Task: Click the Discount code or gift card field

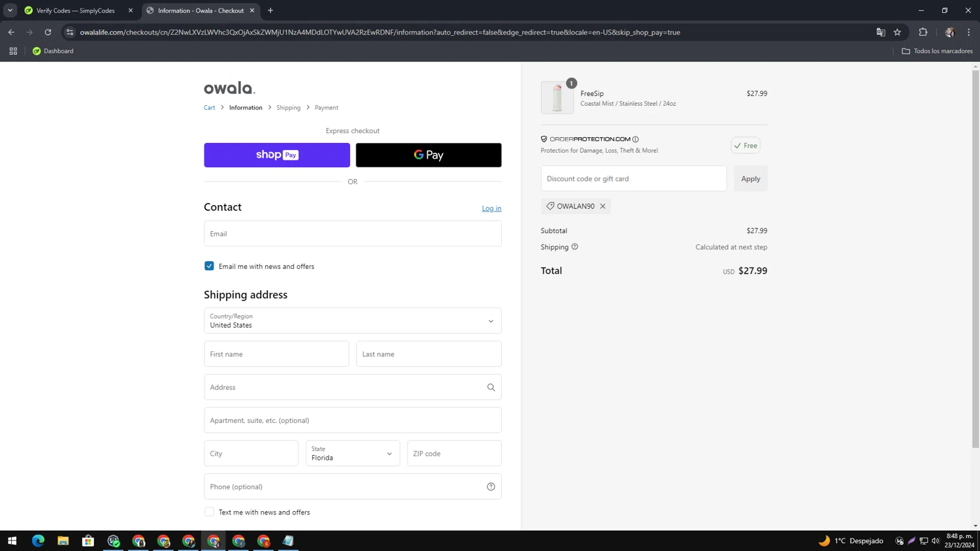Action: 633,178
